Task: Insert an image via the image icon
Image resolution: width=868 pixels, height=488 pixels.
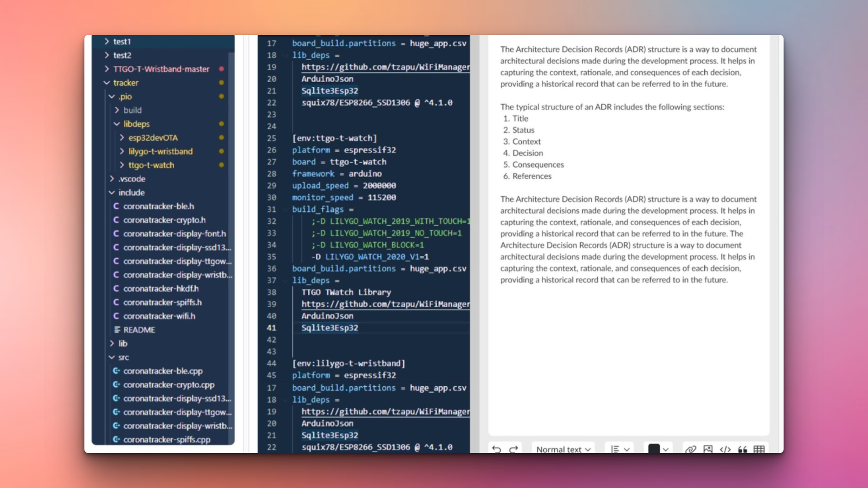Action: click(707, 450)
